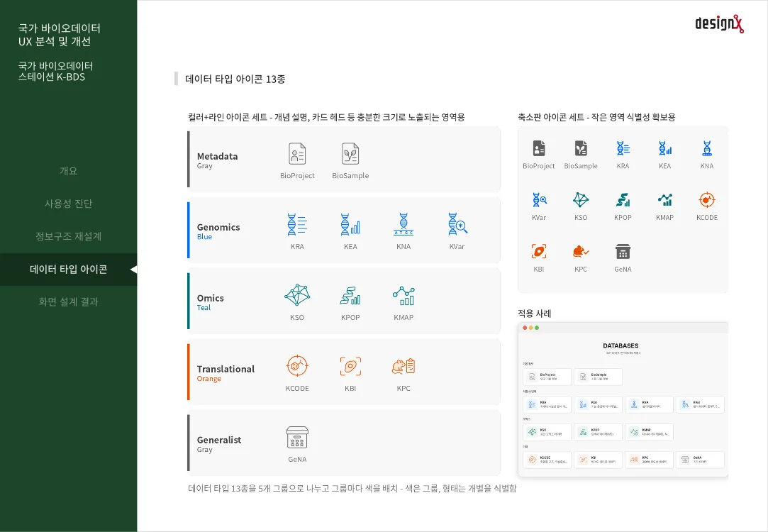Click the Metadata group label
Viewport: 768px width, 532px height.
218,156
